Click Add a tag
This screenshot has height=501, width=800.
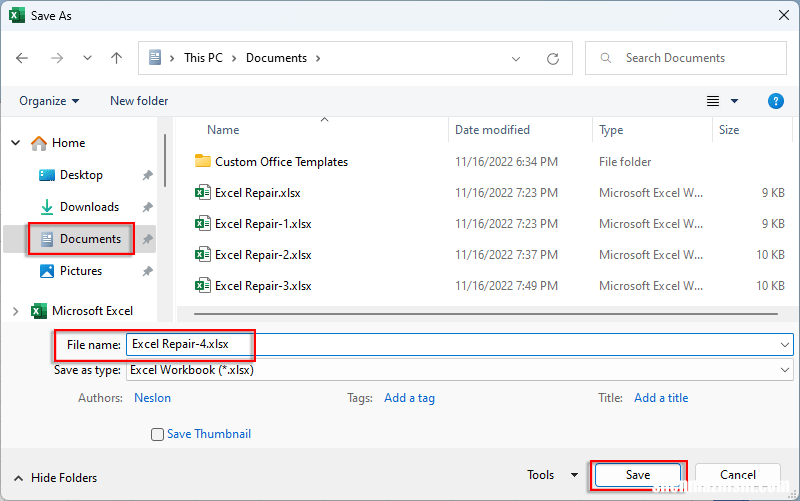(x=409, y=398)
